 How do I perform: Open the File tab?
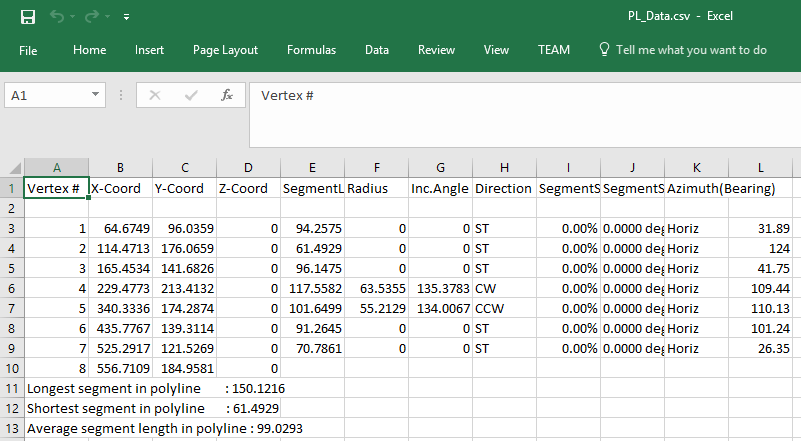(x=28, y=50)
